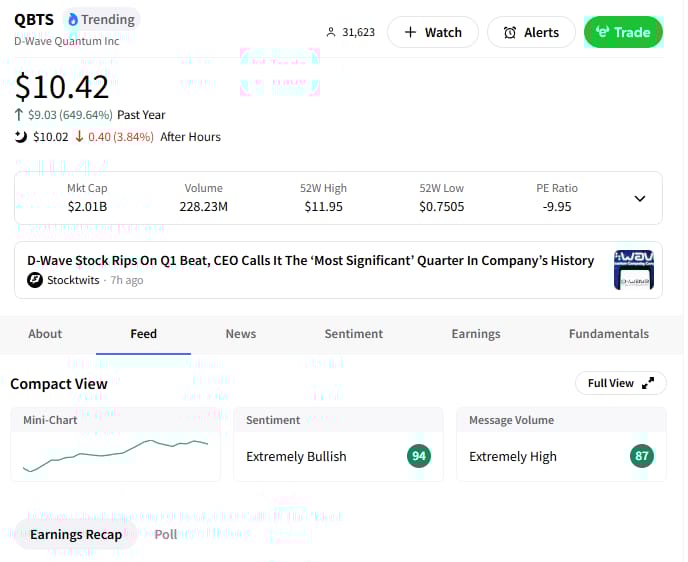Viewport: 688px width, 562px height.
Task: Click the Past Year up arrow
Action: click(x=18, y=115)
